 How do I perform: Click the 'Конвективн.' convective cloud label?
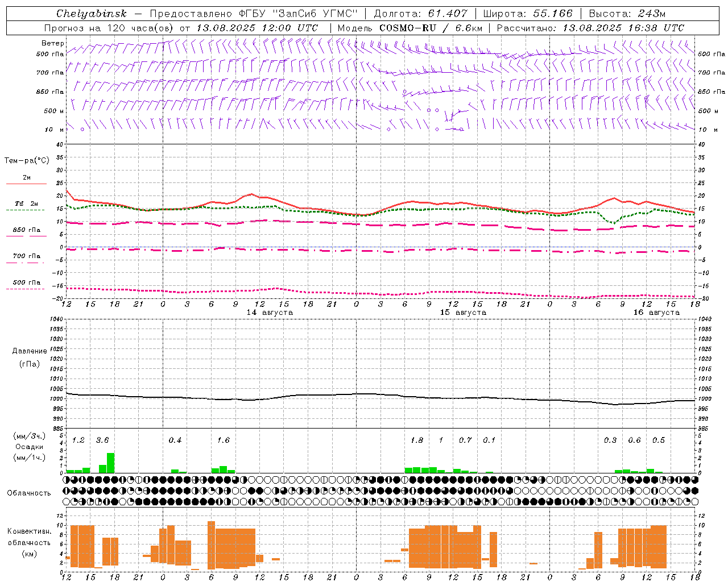coord(30,531)
